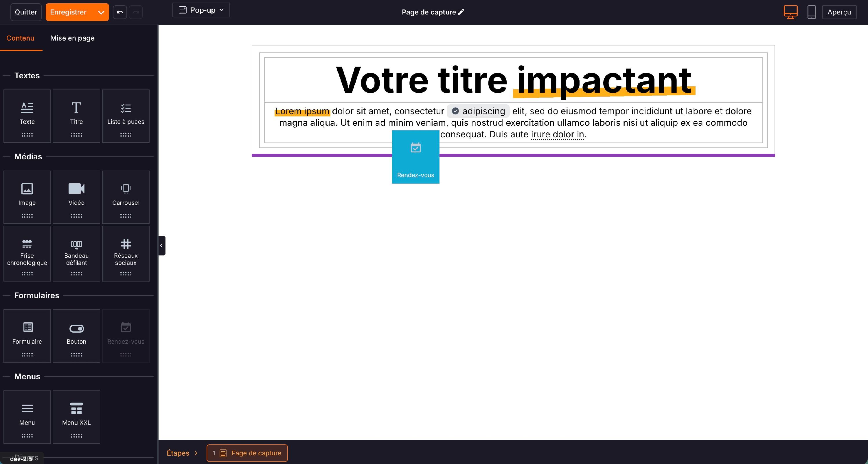Screen dimensions: 868x464
Task: Select the Carrousel media block
Action: [126, 197]
